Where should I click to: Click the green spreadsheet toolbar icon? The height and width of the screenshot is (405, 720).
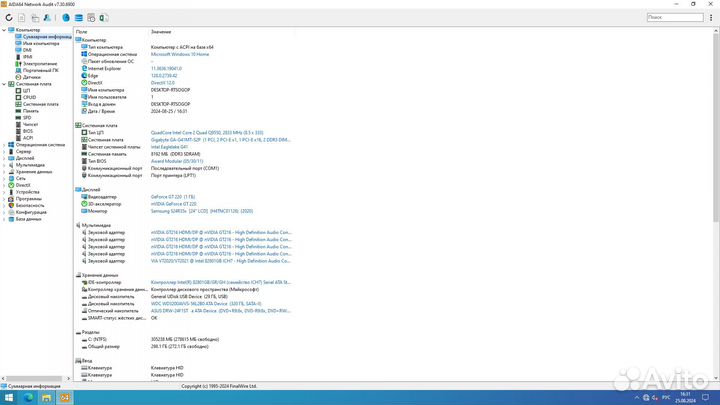click(x=104, y=17)
